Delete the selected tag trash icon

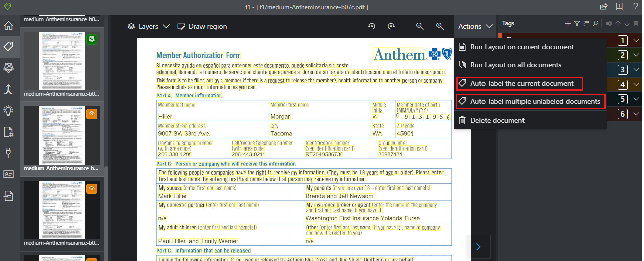(636, 23)
